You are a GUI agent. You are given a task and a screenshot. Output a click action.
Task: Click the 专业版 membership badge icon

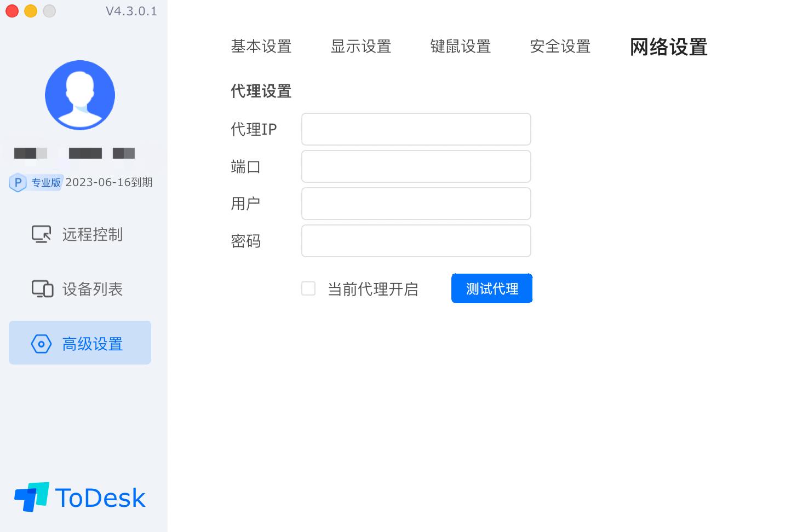pyautogui.click(x=18, y=183)
